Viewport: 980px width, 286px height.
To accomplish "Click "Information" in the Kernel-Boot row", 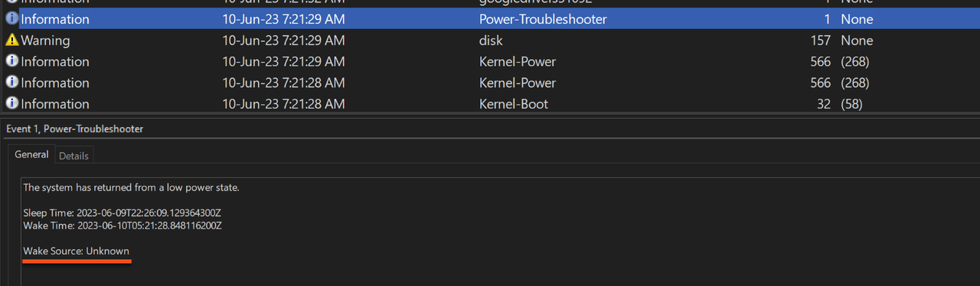I will [55, 104].
